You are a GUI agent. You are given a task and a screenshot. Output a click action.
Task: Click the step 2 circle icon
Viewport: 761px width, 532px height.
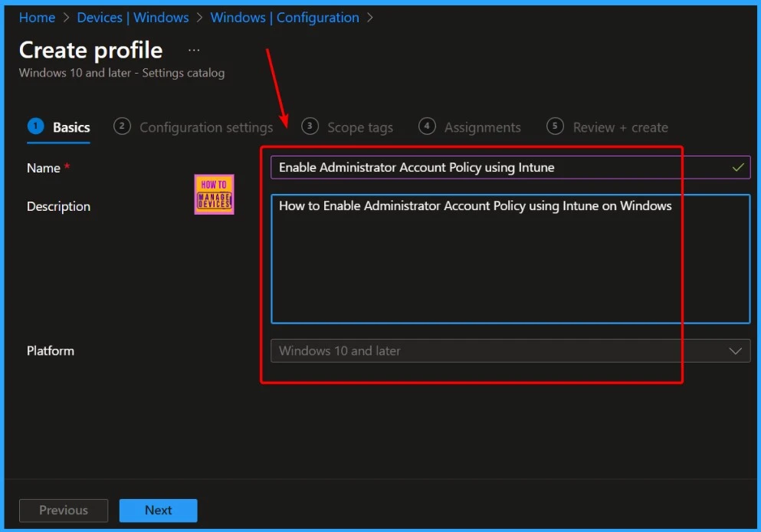(x=122, y=126)
